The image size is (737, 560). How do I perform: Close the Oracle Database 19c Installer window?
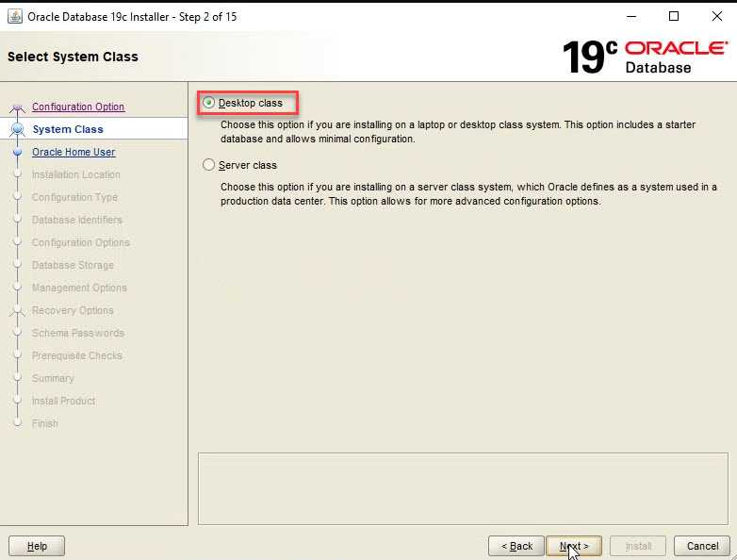717,16
